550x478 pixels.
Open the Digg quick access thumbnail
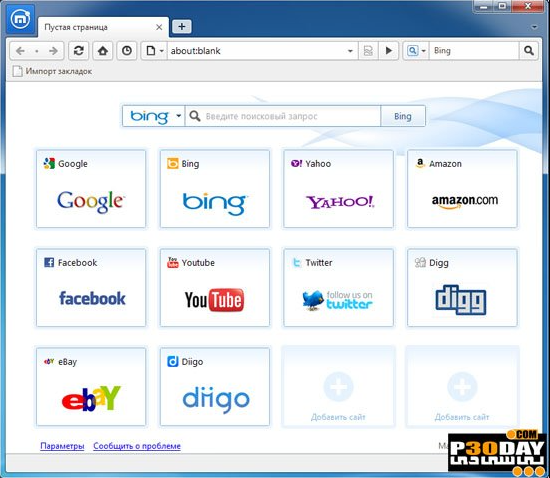[x=462, y=288]
